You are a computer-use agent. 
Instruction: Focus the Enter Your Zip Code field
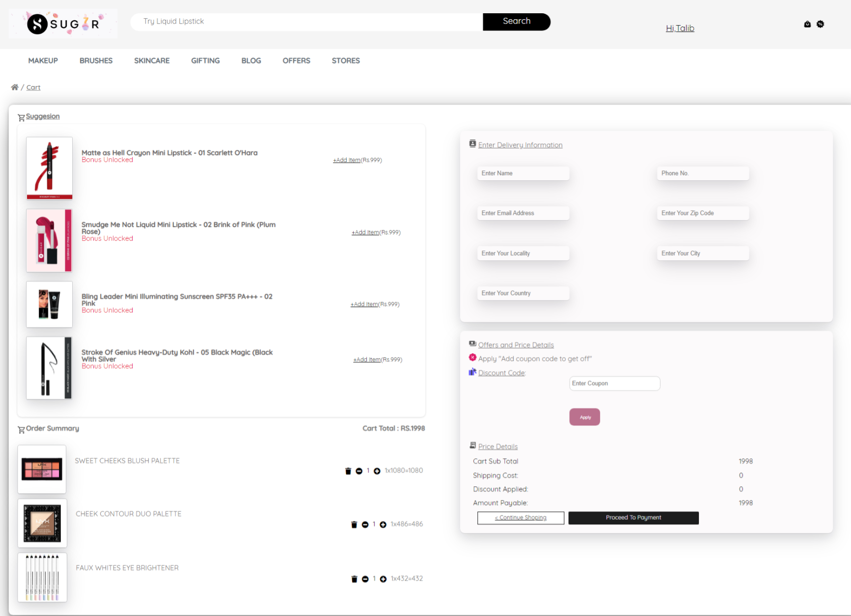pos(703,213)
